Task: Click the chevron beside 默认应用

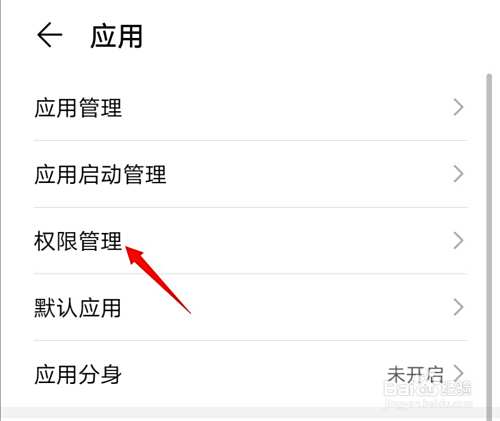Action: (459, 307)
